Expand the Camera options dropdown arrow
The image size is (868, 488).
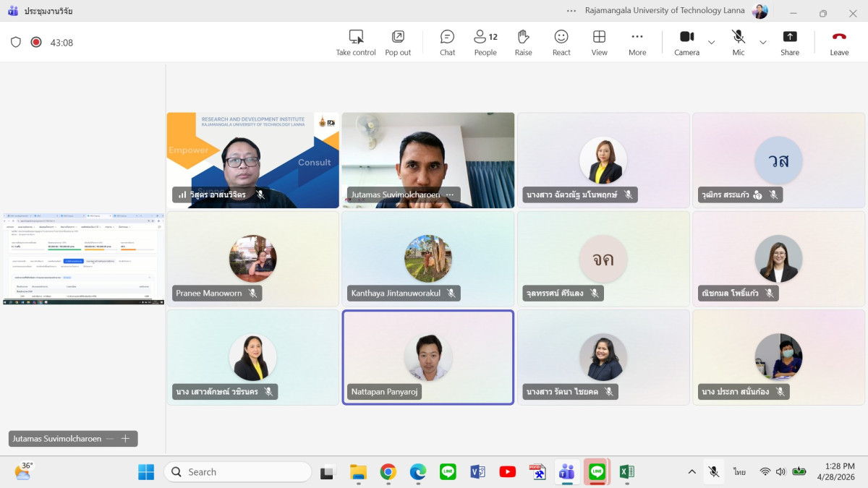[x=711, y=43]
